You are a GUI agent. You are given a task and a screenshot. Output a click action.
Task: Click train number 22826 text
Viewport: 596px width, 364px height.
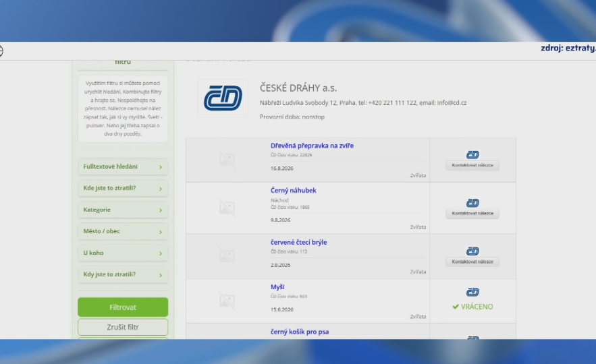(291, 155)
